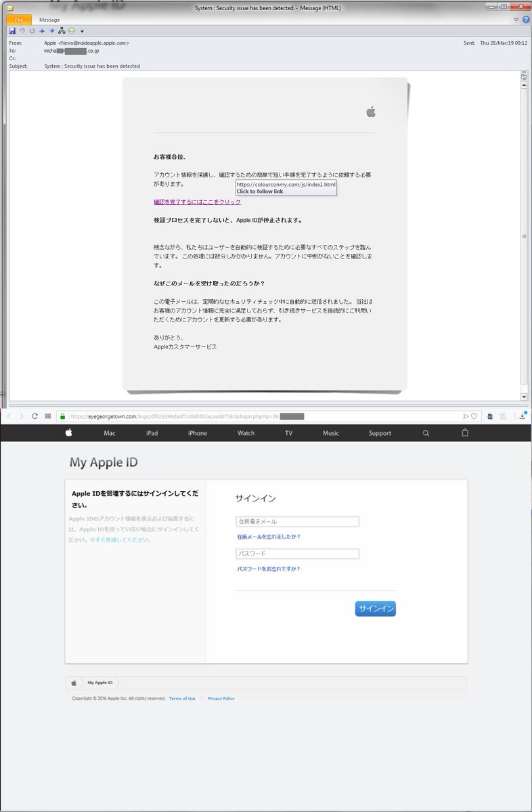Click the scroll-down arrow of message scrollbar

[x=524, y=397]
